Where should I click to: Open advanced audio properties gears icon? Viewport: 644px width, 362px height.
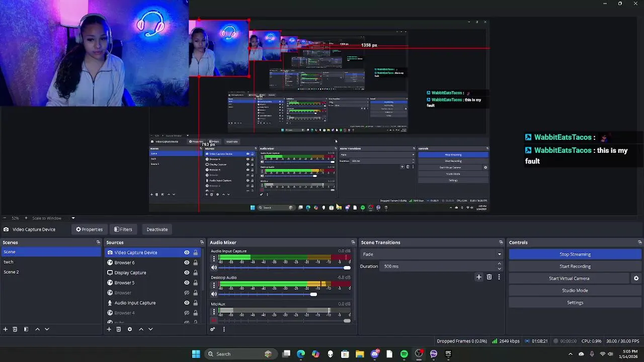213,329
